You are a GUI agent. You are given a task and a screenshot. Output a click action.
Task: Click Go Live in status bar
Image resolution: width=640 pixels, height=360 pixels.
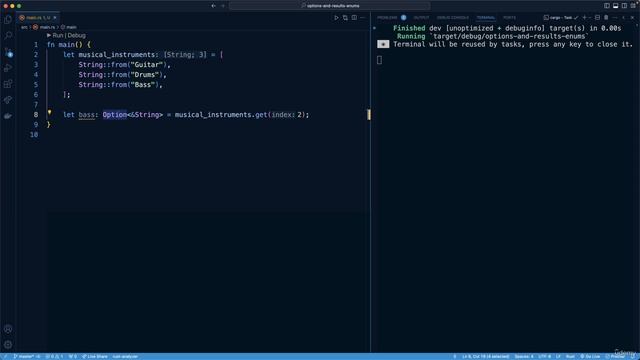(590, 356)
